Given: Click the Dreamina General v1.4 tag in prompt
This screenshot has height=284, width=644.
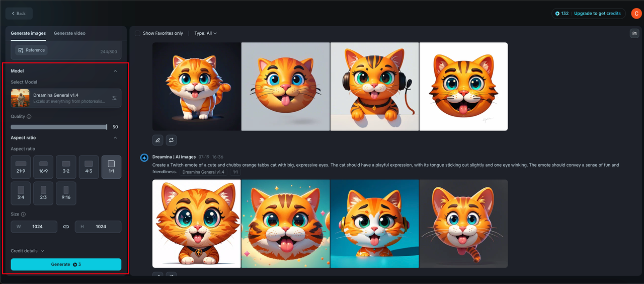Looking at the screenshot, I should (x=203, y=172).
